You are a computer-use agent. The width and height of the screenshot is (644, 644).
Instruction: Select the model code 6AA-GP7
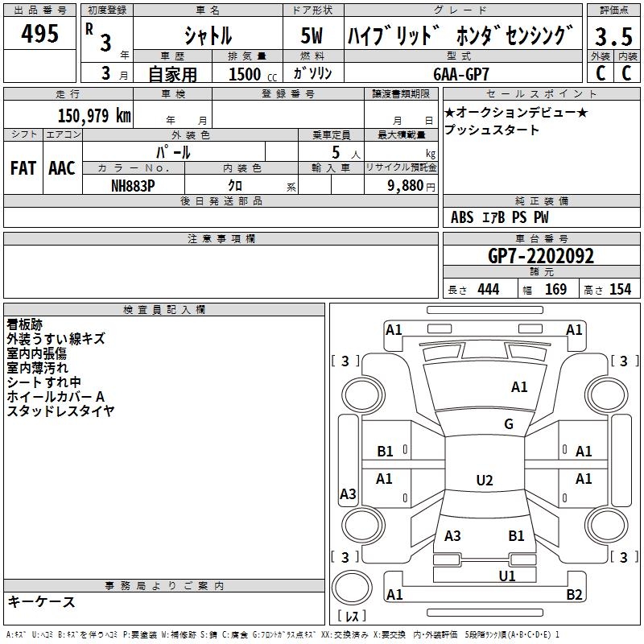pyautogui.click(x=461, y=74)
